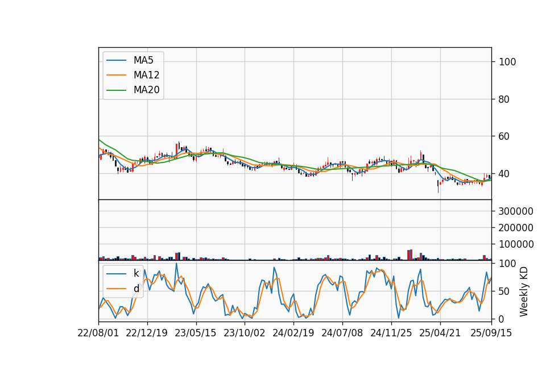Click the green MA20 legend line sample
Image resolution: width=546 pixels, height=392 pixels.
(x=116, y=90)
